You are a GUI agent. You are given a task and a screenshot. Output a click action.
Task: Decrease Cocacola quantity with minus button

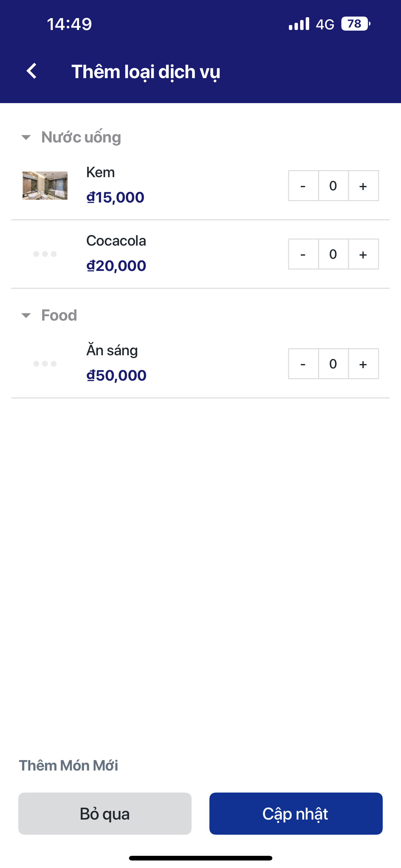(303, 254)
